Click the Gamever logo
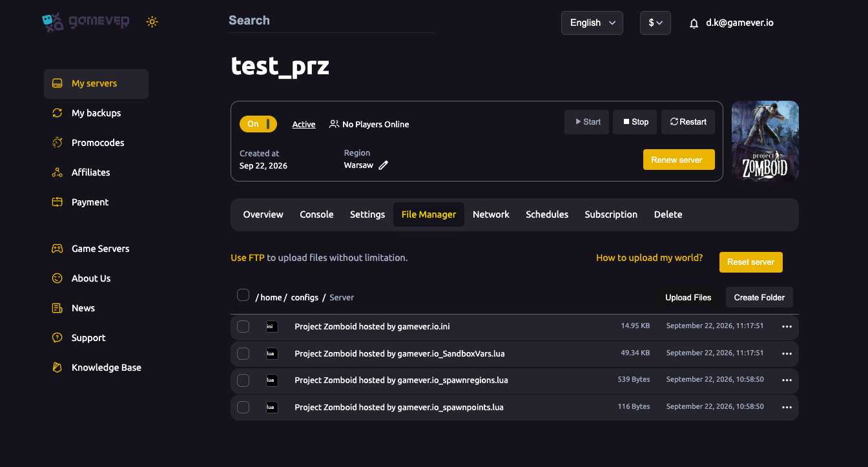This screenshot has height=467, width=868. [85, 22]
